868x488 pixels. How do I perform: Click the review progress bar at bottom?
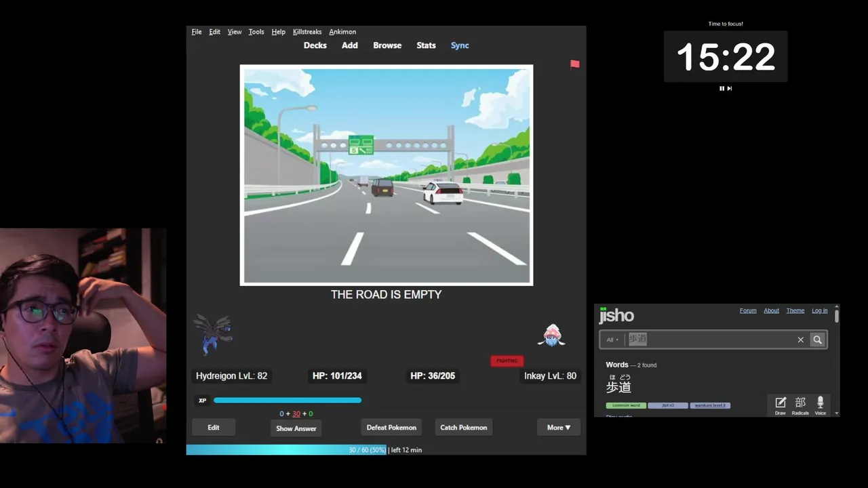point(386,450)
